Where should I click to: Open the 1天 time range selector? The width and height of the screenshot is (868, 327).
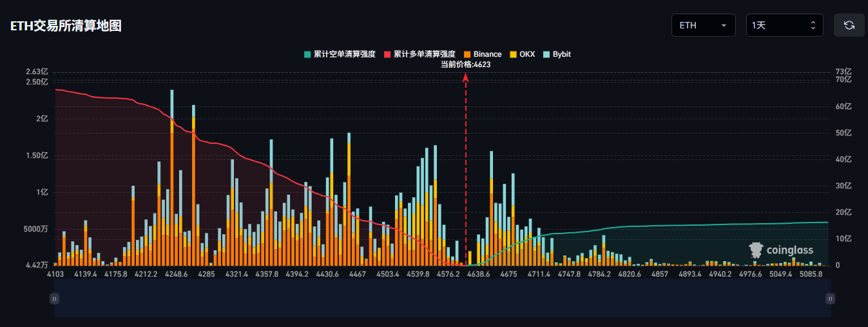[784, 25]
